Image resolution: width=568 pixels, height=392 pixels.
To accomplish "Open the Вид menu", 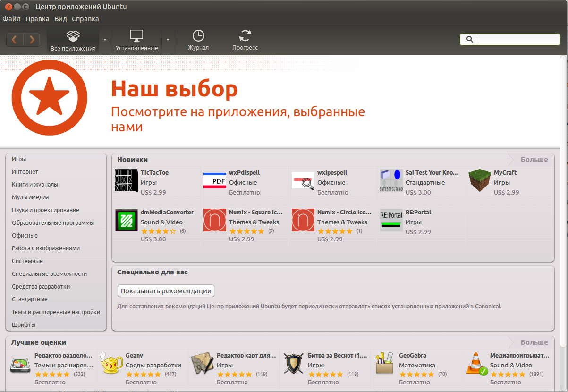I will [60, 19].
